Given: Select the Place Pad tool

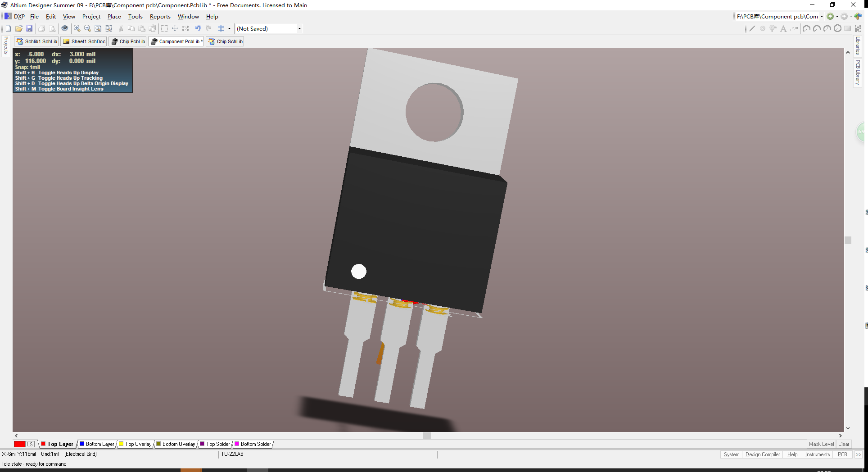Looking at the screenshot, I should pyautogui.click(x=763, y=28).
